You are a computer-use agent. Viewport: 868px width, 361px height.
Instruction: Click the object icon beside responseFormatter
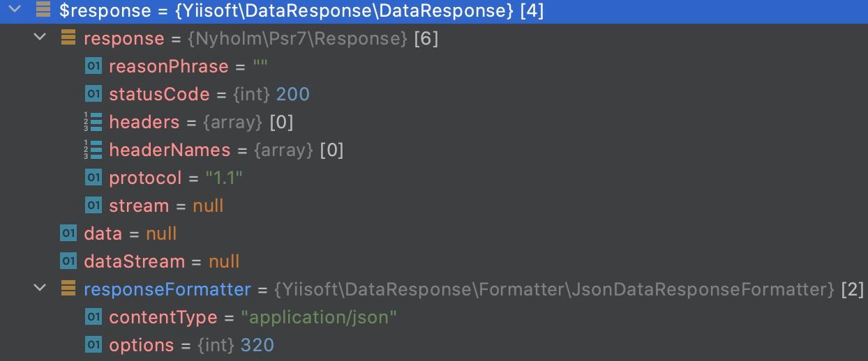point(68,289)
